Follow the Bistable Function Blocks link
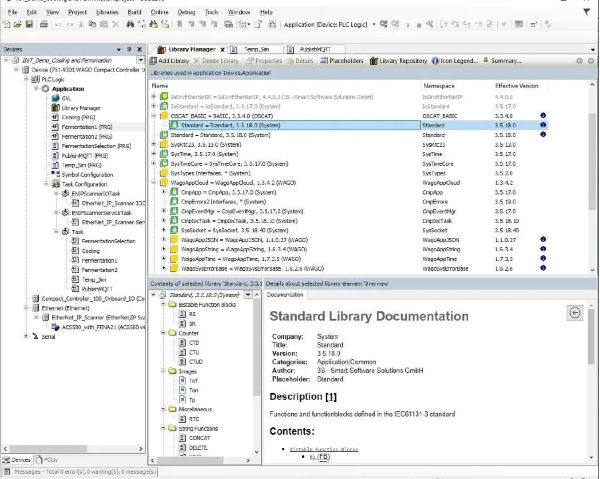The width and height of the screenshot is (600, 479). (324, 449)
